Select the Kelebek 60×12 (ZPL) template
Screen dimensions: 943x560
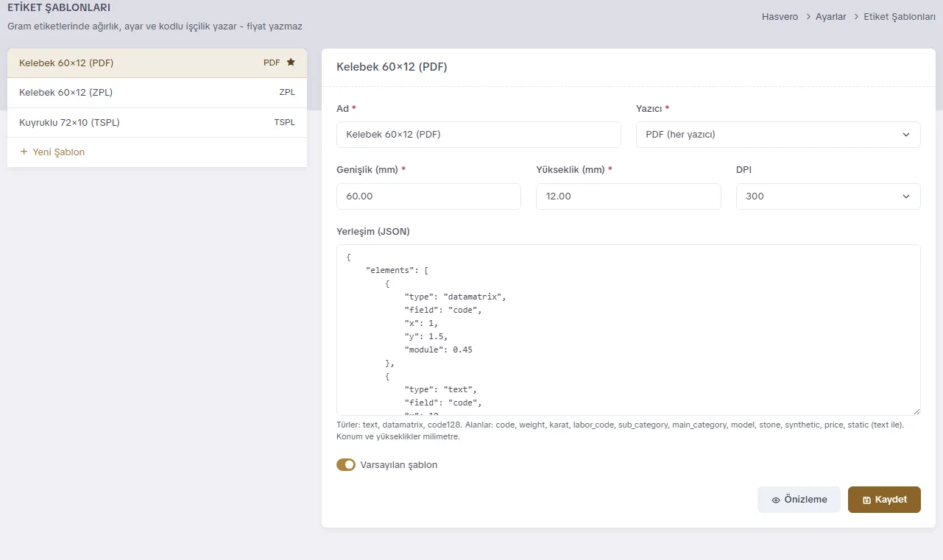[157, 93]
